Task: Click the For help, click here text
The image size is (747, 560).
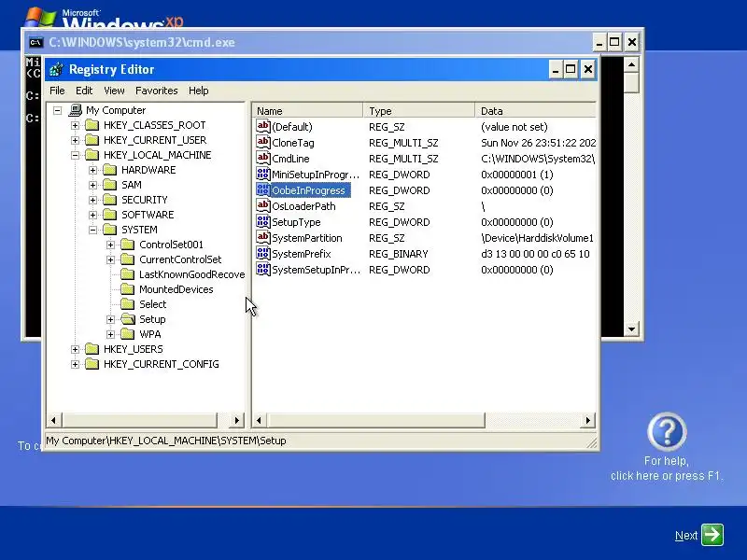Action: tap(667, 469)
